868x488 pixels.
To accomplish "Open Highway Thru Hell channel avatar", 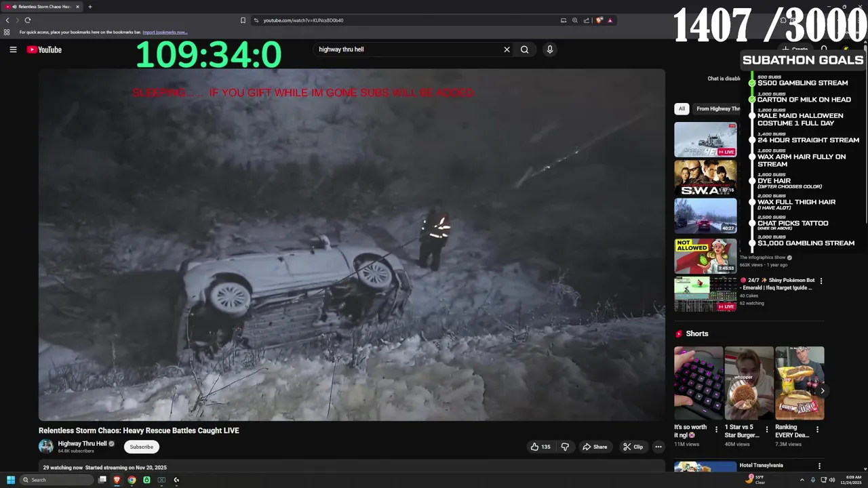I will [46, 446].
